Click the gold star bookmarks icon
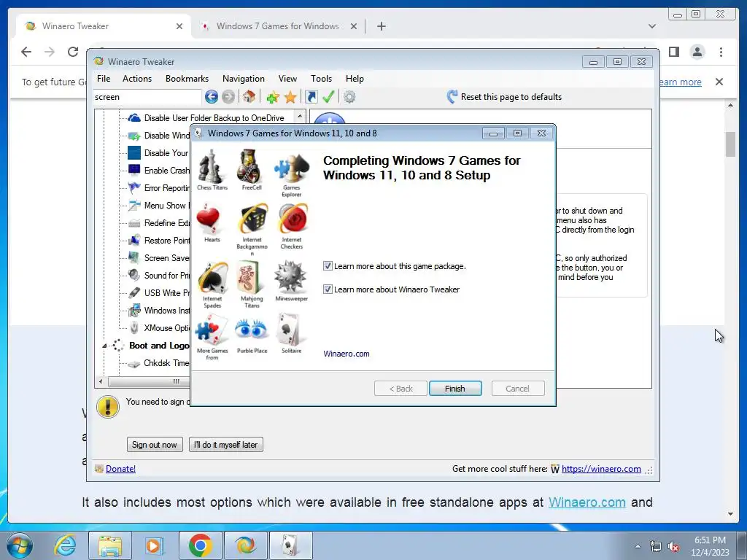Image resolution: width=747 pixels, height=560 pixels. pyautogui.click(x=290, y=97)
